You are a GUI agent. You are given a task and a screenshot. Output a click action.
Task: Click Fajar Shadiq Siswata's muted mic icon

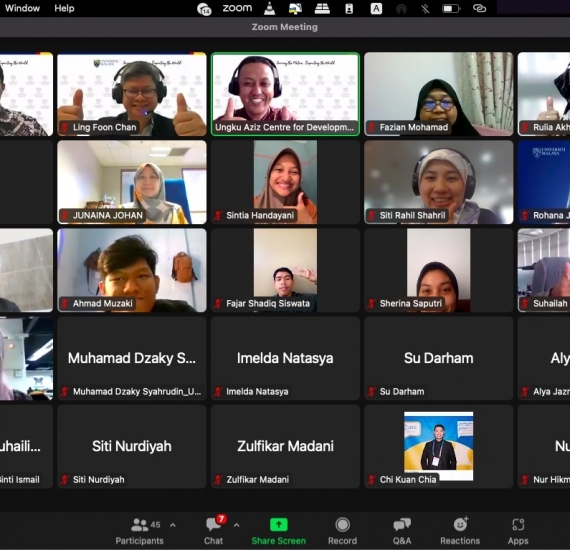pos(218,304)
